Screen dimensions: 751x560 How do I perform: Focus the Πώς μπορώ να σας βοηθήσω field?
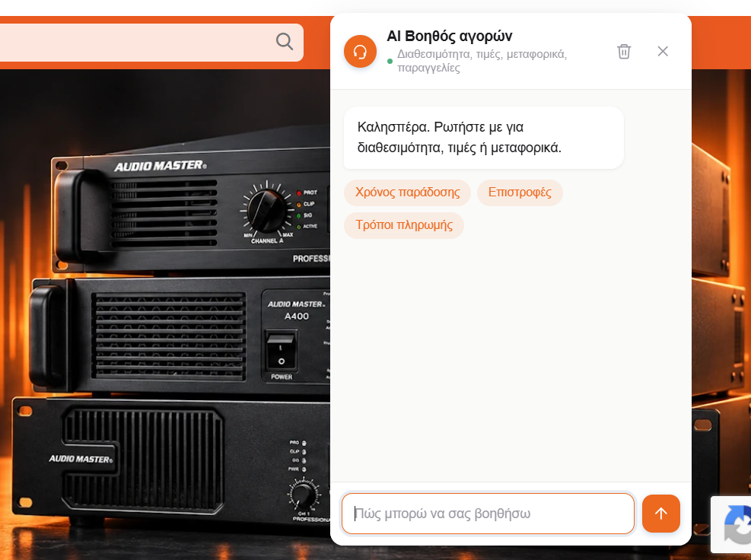pos(488,514)
